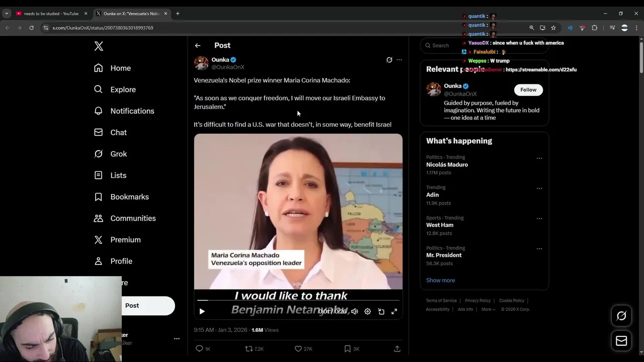Image resolution: width=644 pixels, height=362 pixels.
Task: Open Accessibility footer link
Action: 438,309
